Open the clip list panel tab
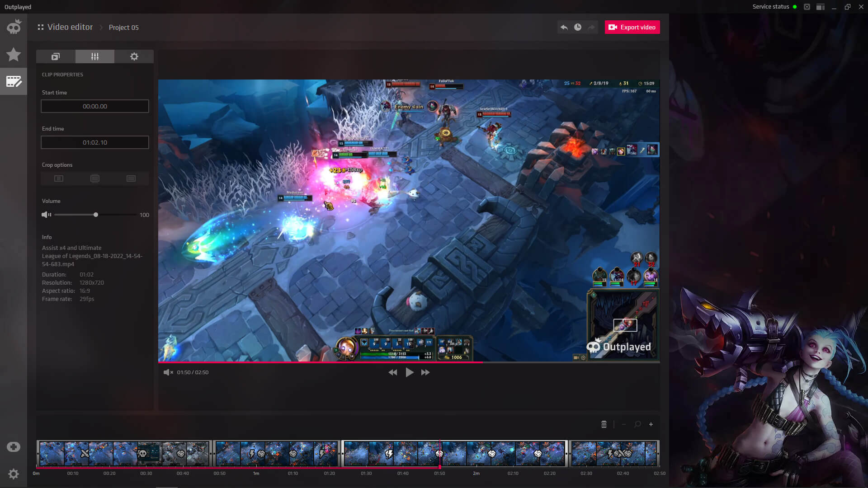 (x=55, y=56)
